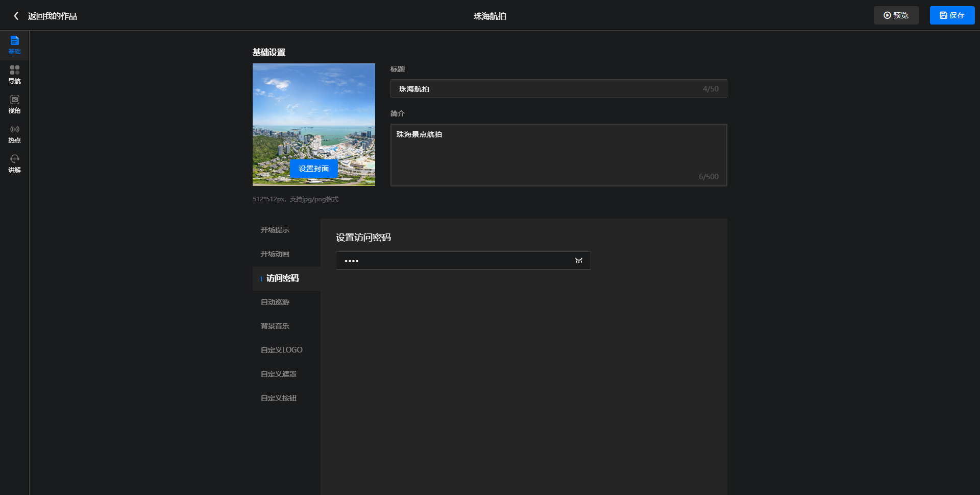The width and height of the screenshot is (980, 495).
Task: Select the 开场提示 settings tab
Action: click(x=275, y=230)
